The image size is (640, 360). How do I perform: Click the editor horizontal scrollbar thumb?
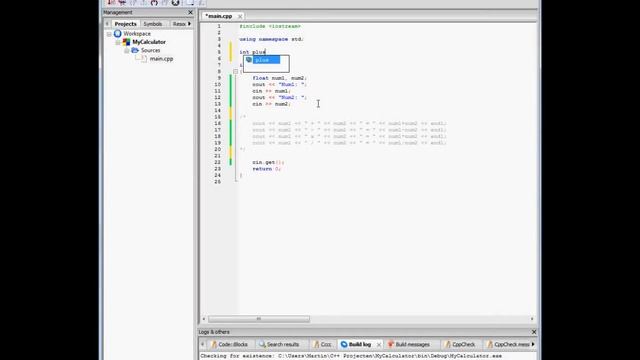click(259, 319)
